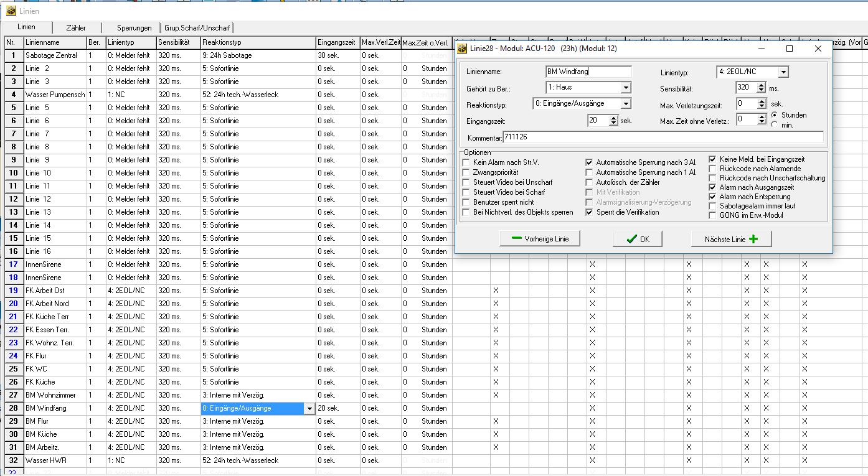
Task: Toggle GONG im Erw.-Modul checkbox
Action: coord(713,215)
